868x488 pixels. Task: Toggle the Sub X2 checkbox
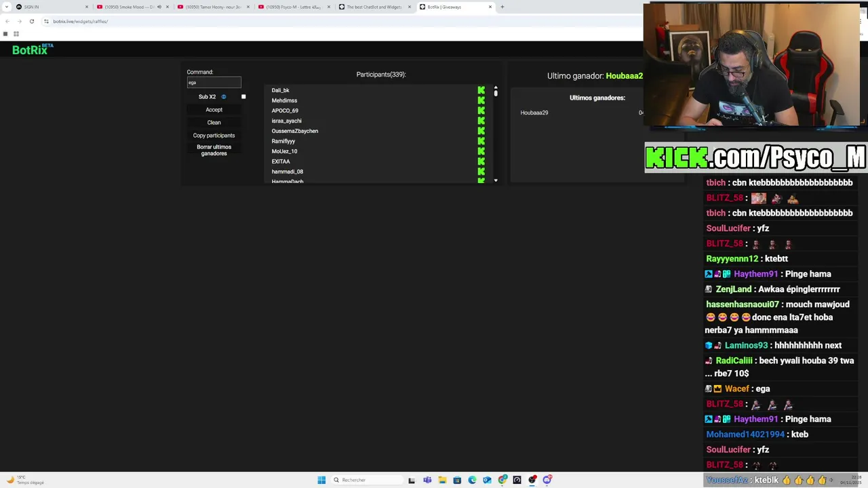coord(243,97)
